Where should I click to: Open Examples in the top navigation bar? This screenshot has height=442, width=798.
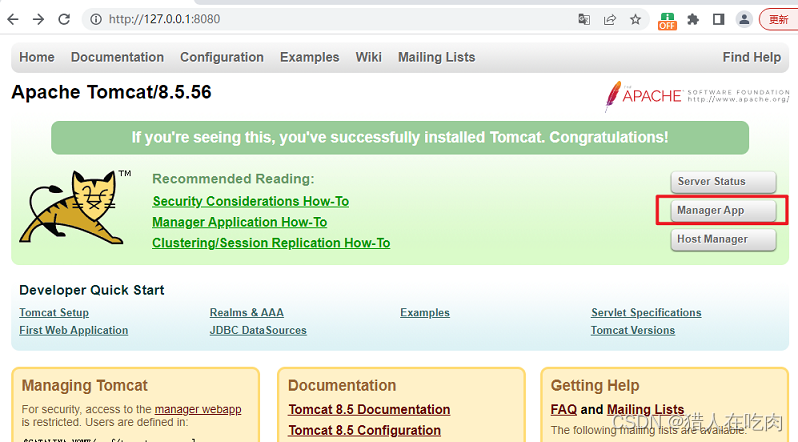(x=309, y=57)
